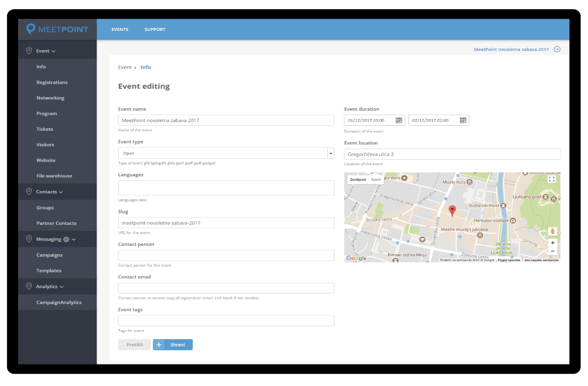Focus the Languages input field
The height and width of the screenshot is (386, 588).
coord(226,188)
